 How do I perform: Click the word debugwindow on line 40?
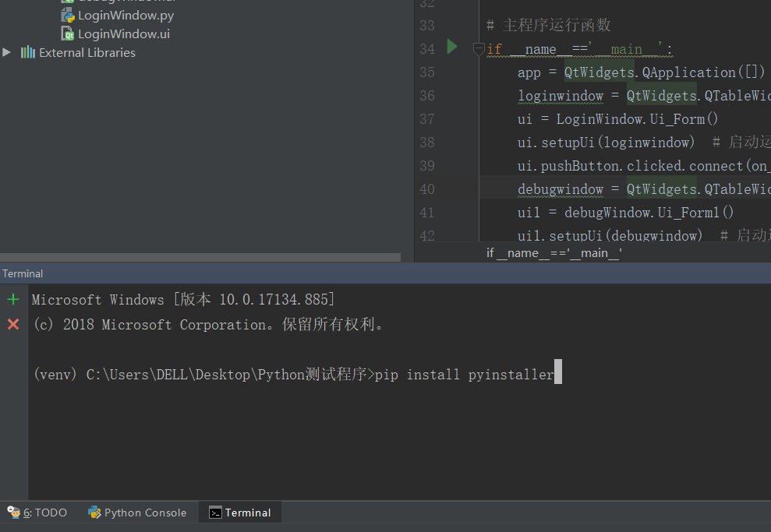point(560,189)
